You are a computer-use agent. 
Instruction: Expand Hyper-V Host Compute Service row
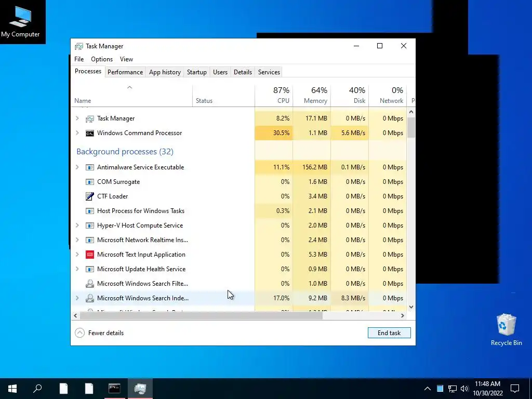point(77,225)
